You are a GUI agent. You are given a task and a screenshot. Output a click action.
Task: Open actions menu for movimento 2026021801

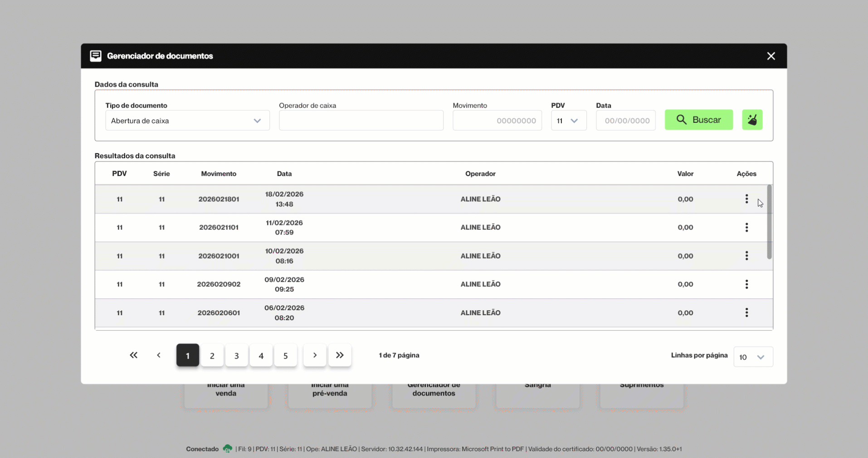point(746,199)
